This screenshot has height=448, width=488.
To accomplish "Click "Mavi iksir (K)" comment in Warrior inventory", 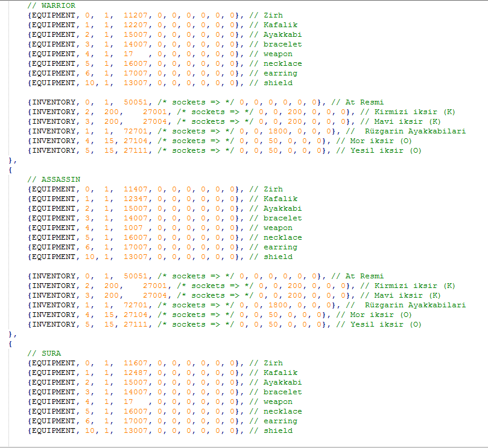I will pyautogui.click(x=407, y=121).
